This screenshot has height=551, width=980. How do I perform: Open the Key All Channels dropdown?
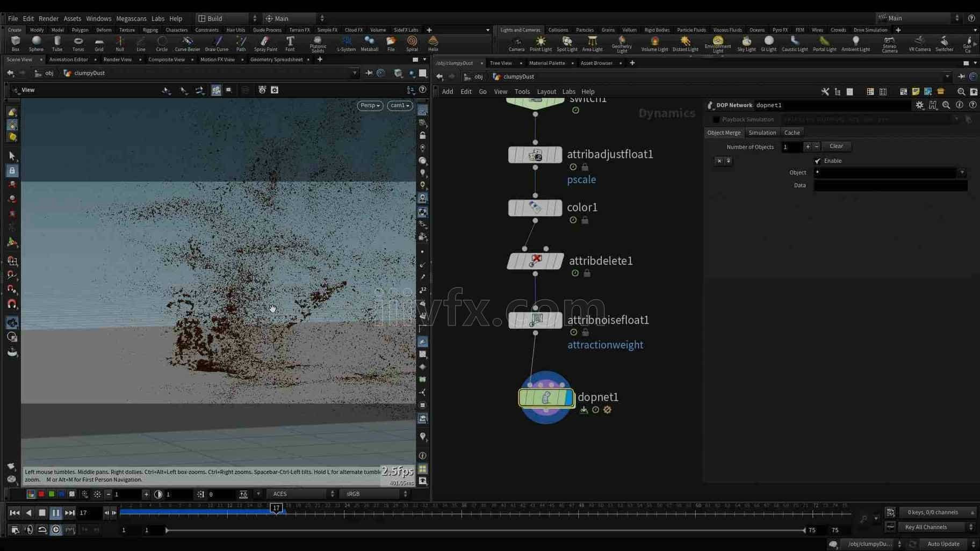point(936,527)
